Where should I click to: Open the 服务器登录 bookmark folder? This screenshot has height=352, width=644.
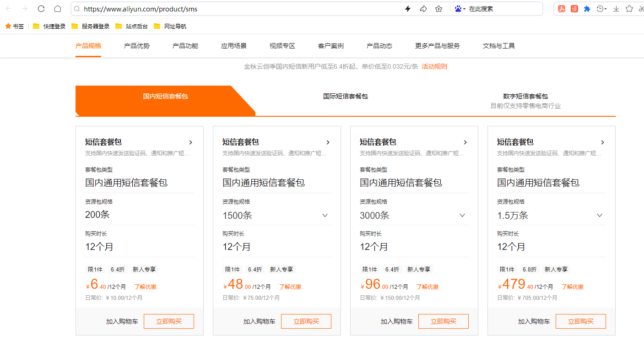point(91,26)
